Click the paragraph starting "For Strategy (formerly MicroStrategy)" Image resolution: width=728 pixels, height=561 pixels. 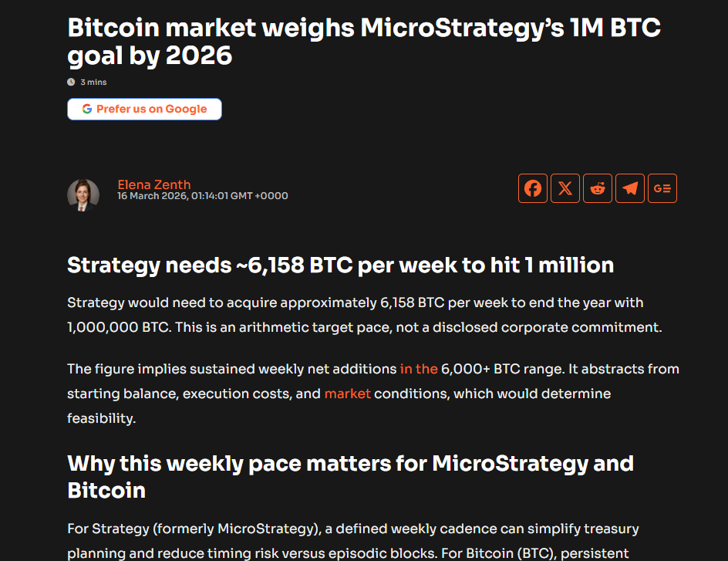click(x=352, y=541)
